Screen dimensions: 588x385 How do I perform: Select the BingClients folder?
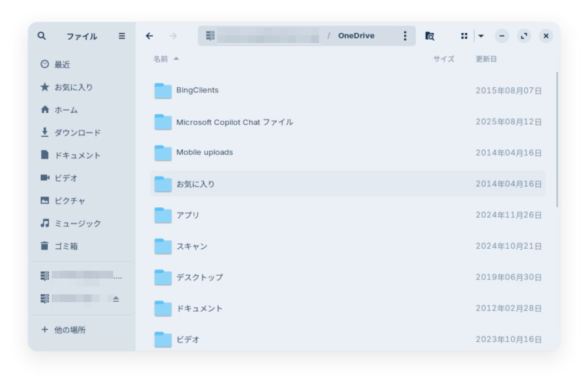[x=197, y=90]
